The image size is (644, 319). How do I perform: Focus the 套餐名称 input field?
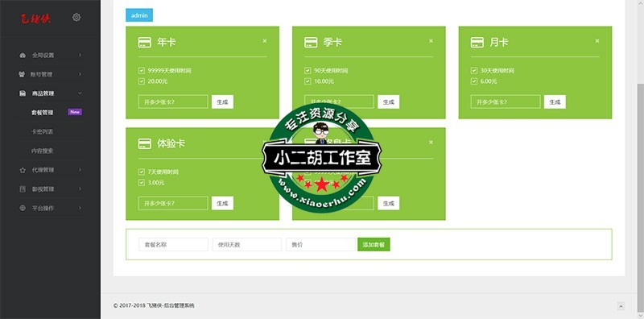click(x=173, y=245)
